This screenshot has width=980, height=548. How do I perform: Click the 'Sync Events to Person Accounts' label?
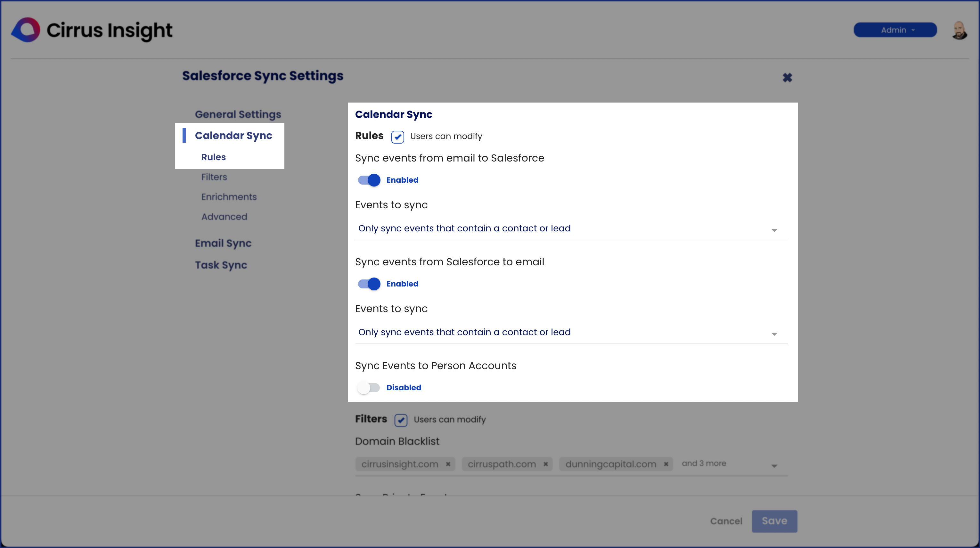pyautogui.click(x=436, y=366)
